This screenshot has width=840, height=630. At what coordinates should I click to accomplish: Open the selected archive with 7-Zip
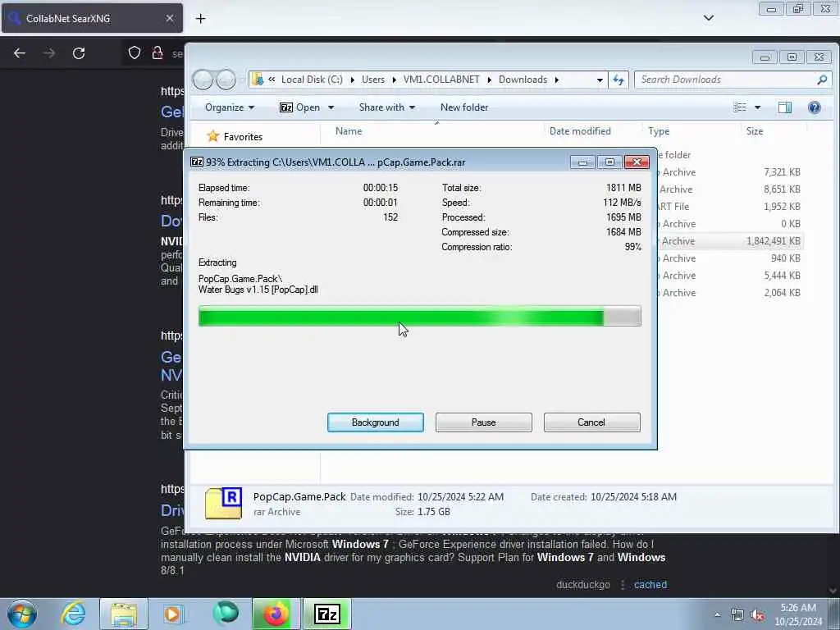click(x=300, y=107)
